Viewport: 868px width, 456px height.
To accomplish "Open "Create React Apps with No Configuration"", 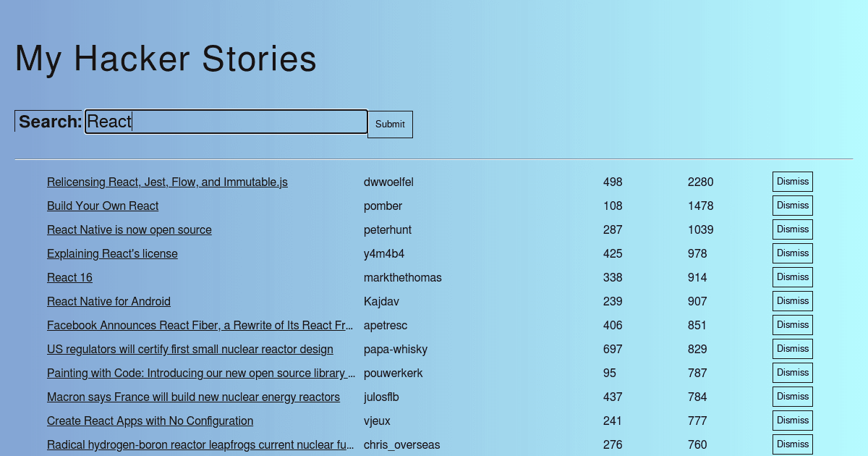I will point(150,421).
